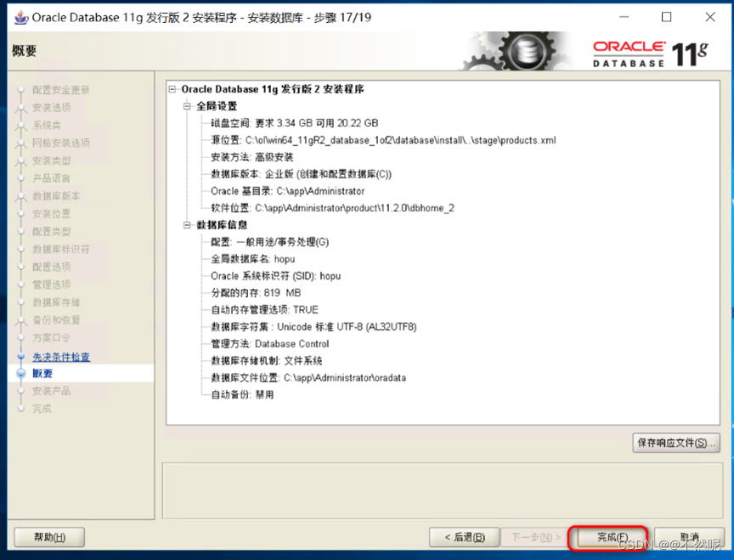Select the 自动备份: 禁用 row

(x=242, y=394)
